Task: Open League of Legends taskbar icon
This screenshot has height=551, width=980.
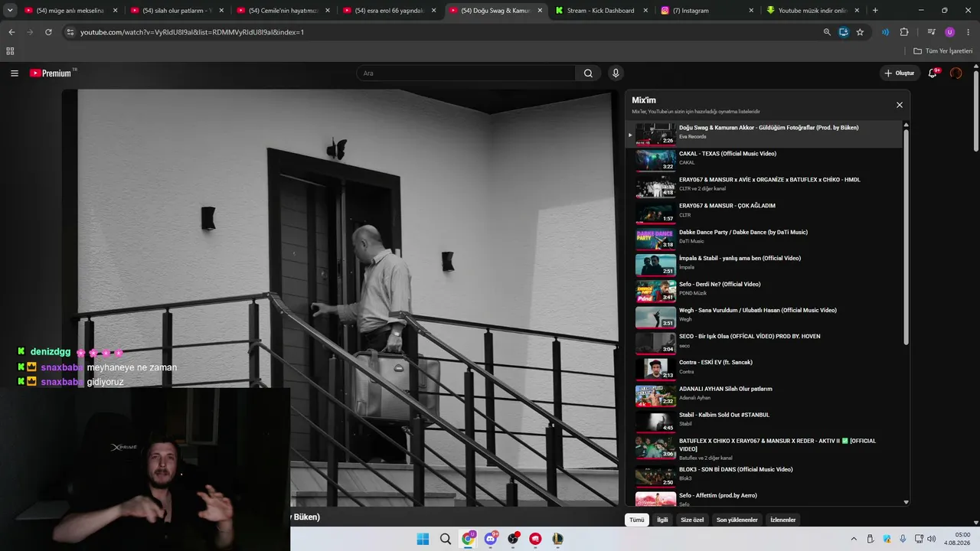Action: [558, 539]
